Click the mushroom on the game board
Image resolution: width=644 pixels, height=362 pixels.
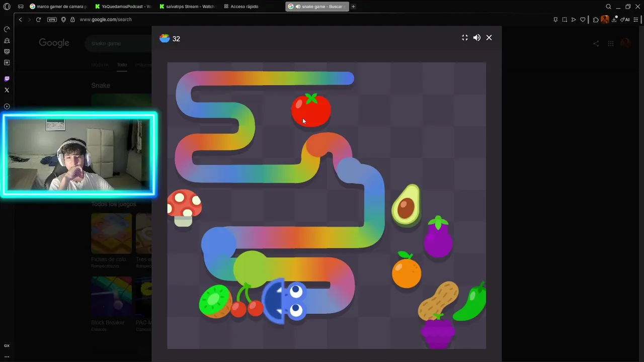point(185,208)
